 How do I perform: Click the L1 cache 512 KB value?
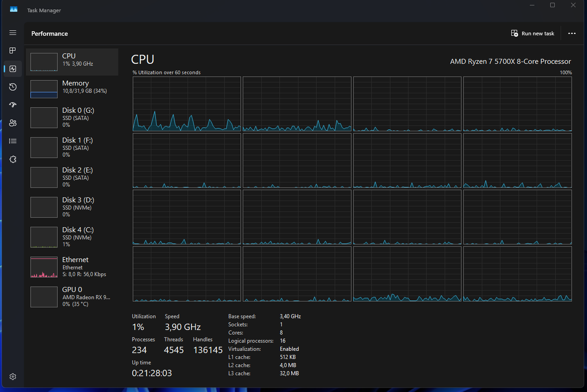[x=288, y=357]
